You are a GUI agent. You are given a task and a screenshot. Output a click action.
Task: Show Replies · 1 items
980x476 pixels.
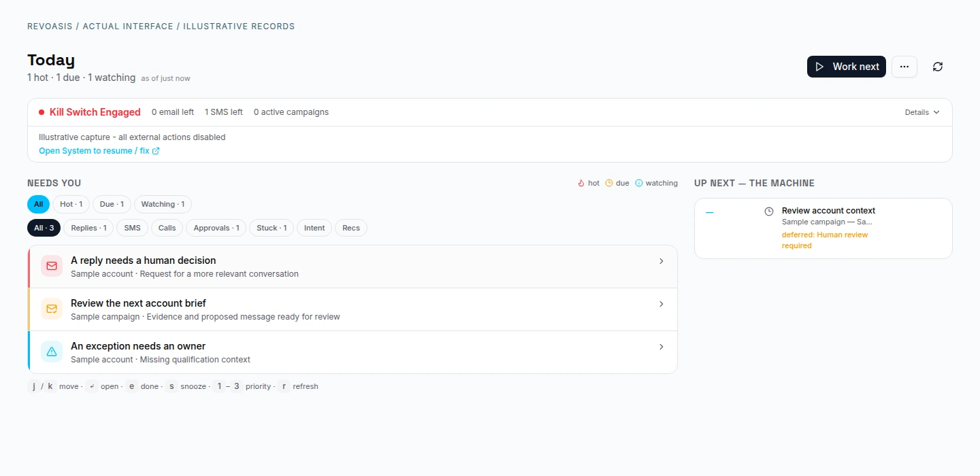88,228
